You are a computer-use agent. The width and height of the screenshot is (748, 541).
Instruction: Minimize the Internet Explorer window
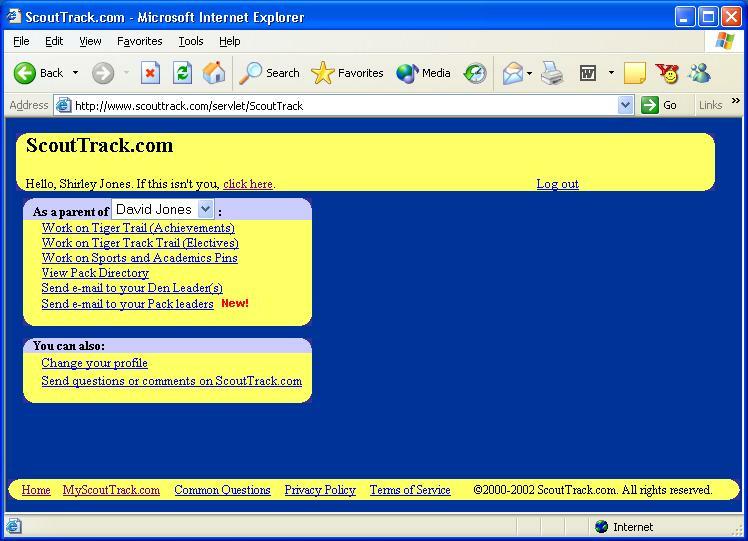[685, 17]
